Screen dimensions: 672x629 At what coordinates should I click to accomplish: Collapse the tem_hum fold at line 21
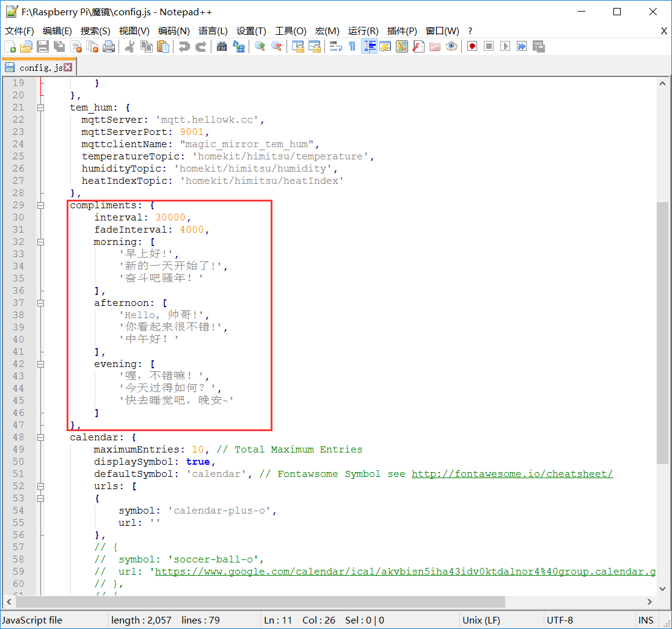pos(40,107)
